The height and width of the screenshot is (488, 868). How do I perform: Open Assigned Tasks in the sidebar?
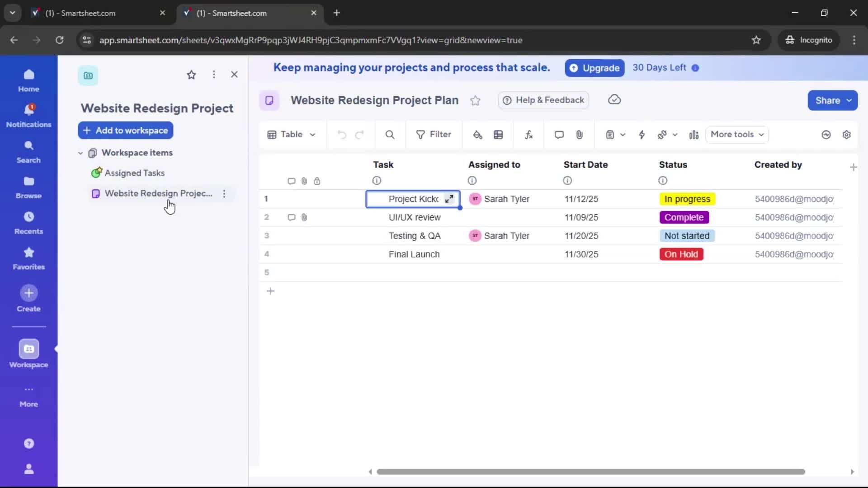(x=135, y=173)
